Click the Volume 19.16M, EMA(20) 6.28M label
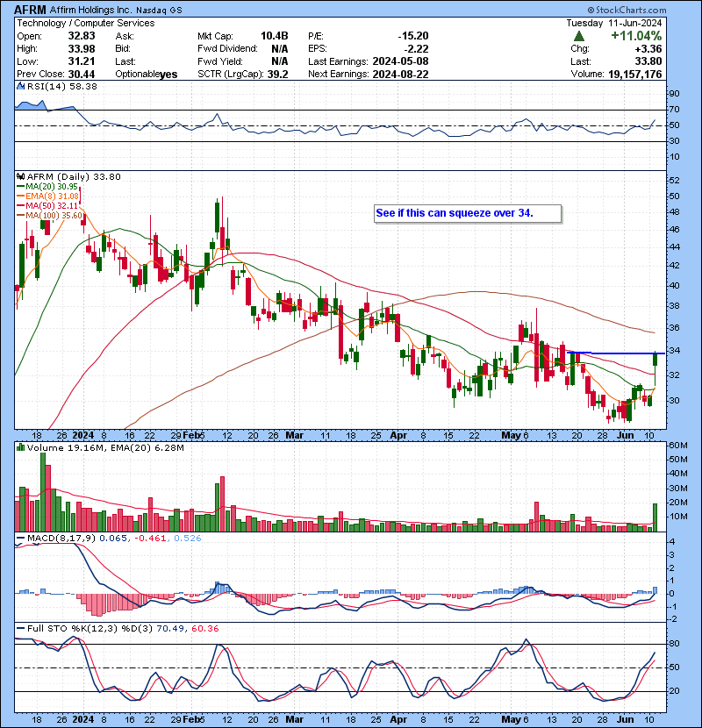This screenshot has width=702, height=728. tap(105, 448)
